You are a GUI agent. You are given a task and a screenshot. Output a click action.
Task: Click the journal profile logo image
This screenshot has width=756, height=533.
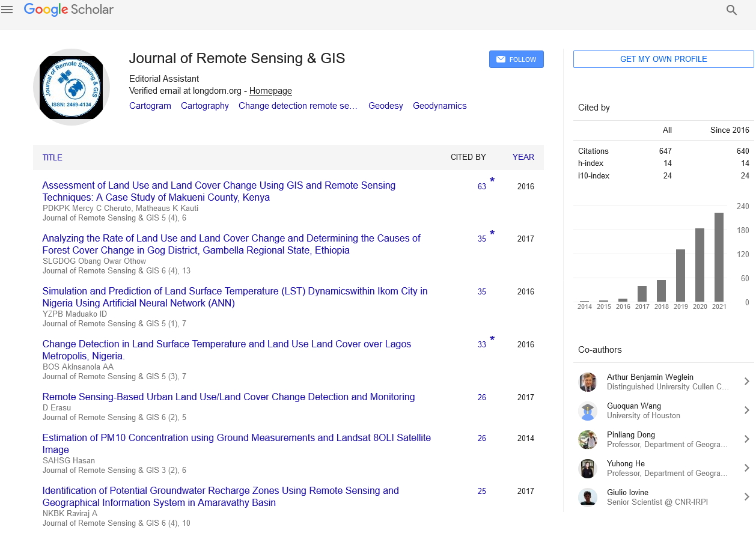[72, 87]
